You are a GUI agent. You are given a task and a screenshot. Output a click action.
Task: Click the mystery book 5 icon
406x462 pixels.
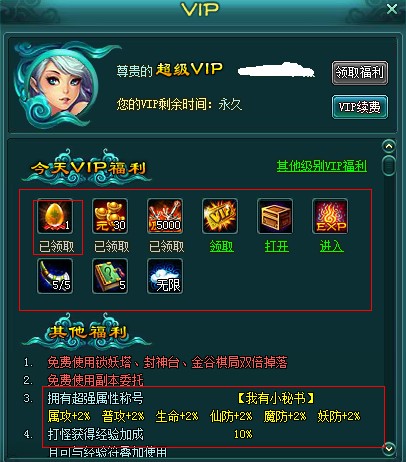click(110, 276)
